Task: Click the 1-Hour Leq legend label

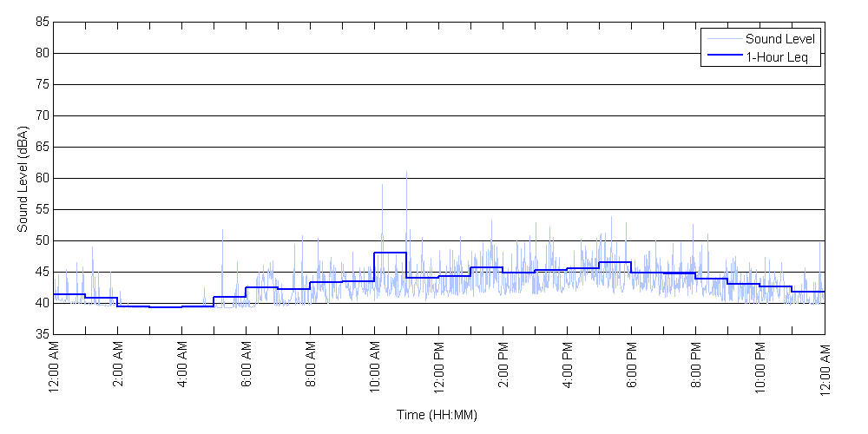Action: (777, 56)
